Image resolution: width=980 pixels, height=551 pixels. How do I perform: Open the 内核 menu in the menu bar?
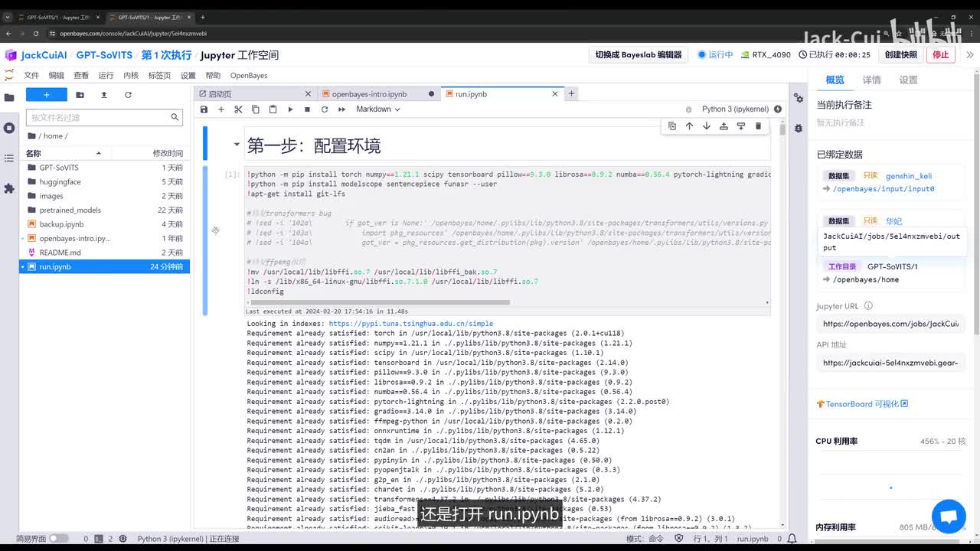click(x=131, y=76)
